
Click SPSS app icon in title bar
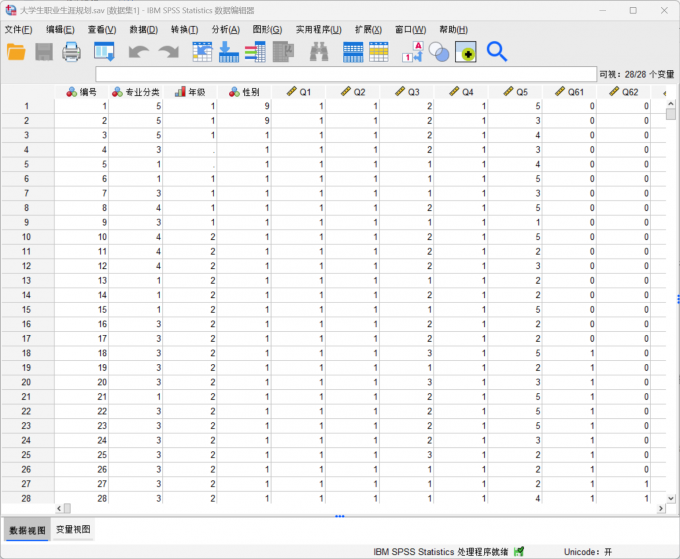pyautogui.click(x=10, y=10)
